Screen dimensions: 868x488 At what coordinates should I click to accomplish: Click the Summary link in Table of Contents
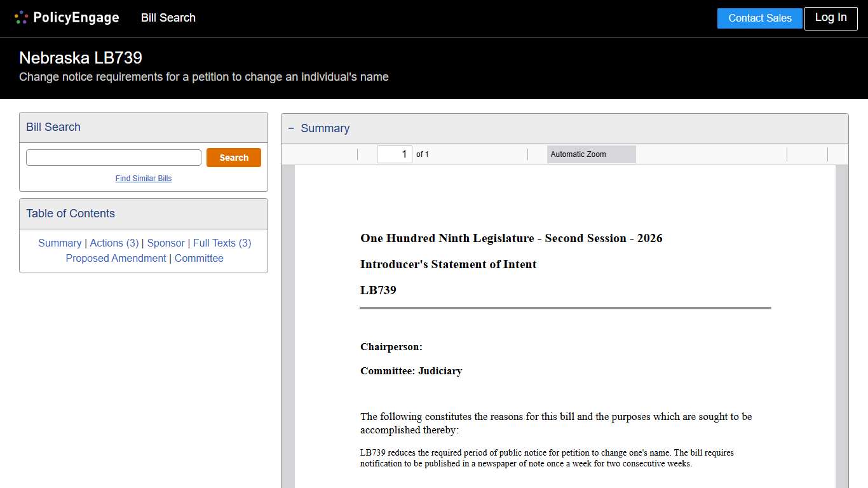tap(60, 243)
